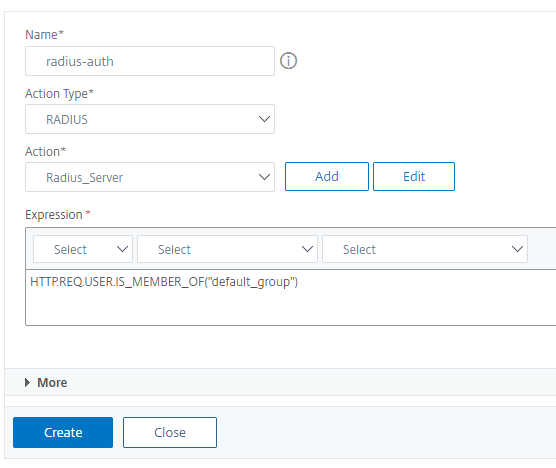Open the third Select dropdown in Expression
Viewport: 556px width, 468px height.
click(x=425, y=249)
